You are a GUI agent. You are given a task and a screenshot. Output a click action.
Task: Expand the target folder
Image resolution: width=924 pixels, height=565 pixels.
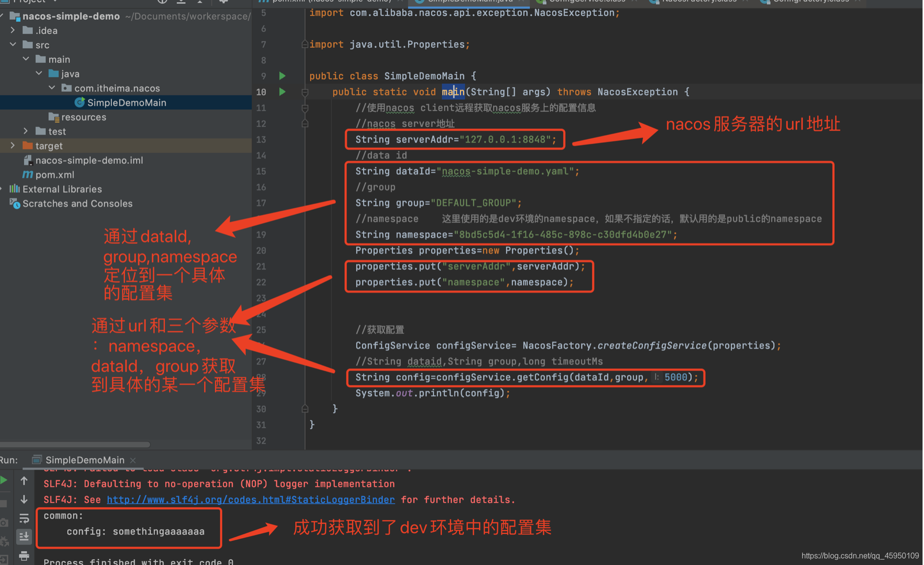[x=13, y=146]
